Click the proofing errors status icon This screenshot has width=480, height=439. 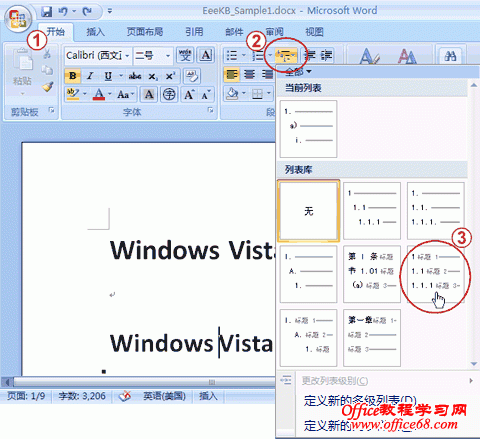(x=125, y=396)
